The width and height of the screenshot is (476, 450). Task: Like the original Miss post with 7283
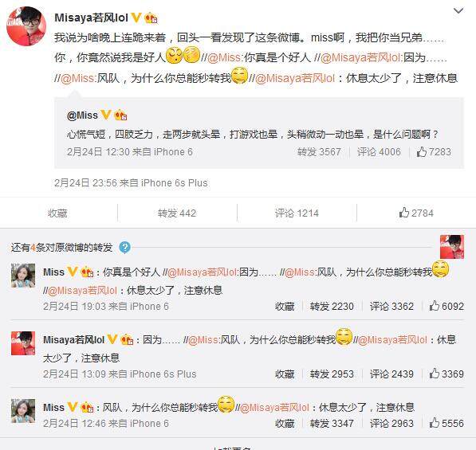[434, 151]
